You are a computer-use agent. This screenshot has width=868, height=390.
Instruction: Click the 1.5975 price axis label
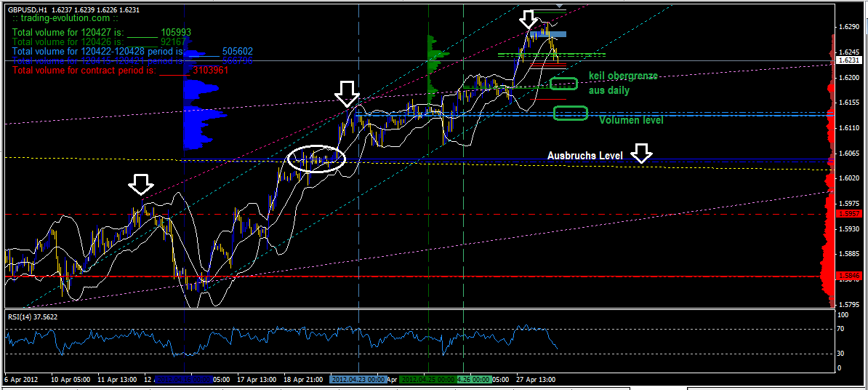[849, 203]
